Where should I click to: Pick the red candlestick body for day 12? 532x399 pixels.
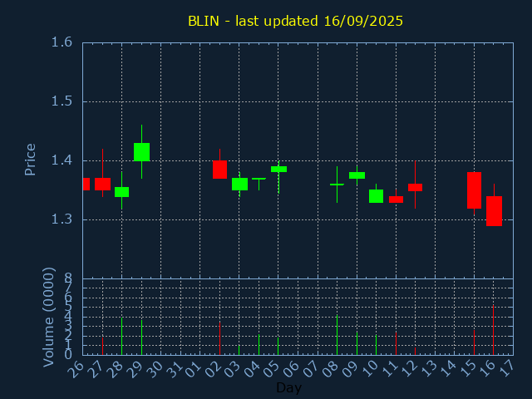pos(415,187)
